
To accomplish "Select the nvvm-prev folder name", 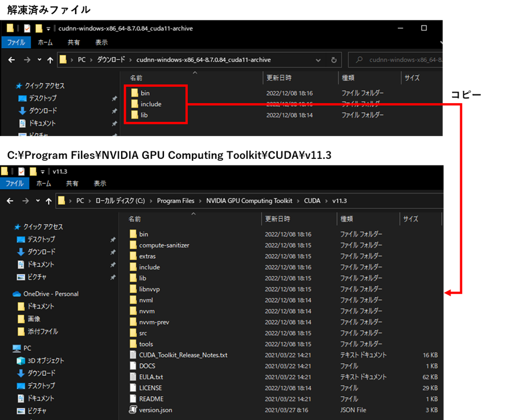I will point(154,322).
